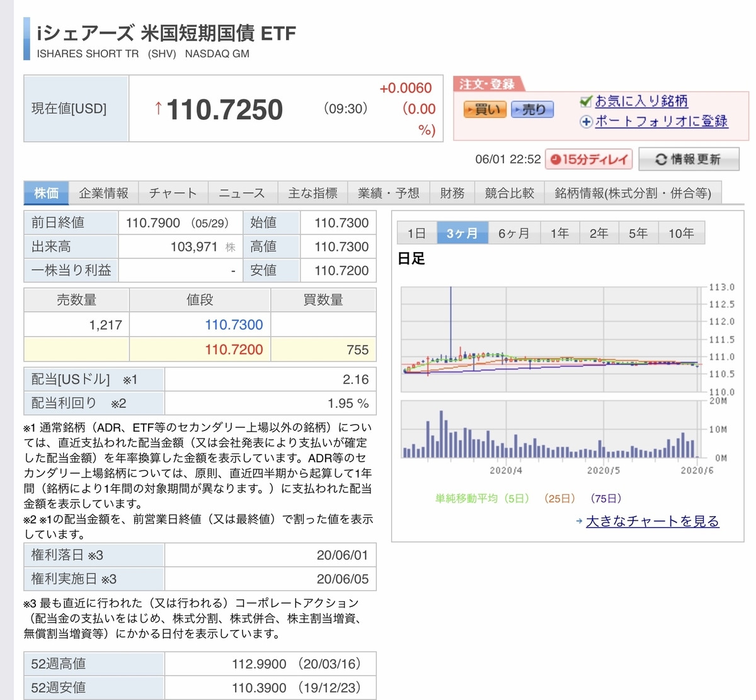Select the 財務 tab
The height and width of the screenshot is (700, 756).
452,193
